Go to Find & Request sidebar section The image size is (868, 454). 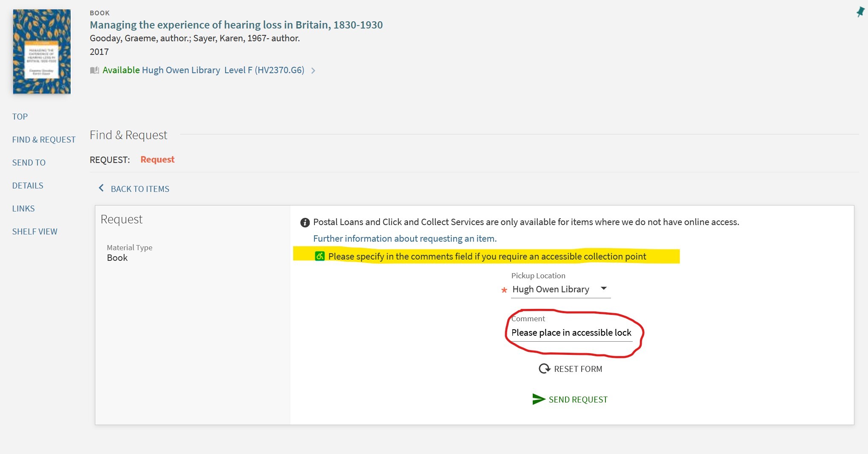(x=44, y=140)
